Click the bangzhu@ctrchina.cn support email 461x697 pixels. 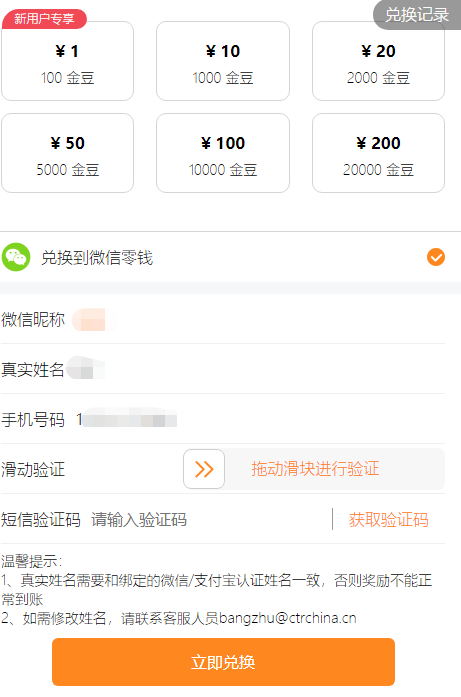tap(287, 618)
